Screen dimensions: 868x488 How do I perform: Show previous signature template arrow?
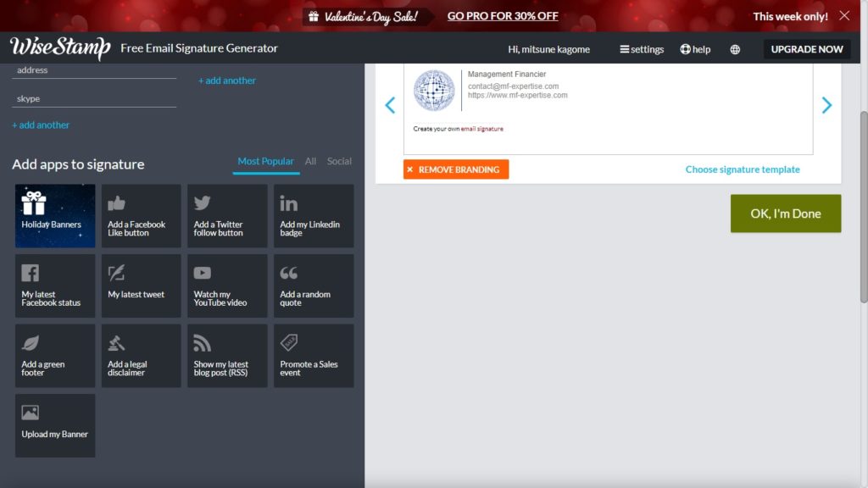pos(390,105)
